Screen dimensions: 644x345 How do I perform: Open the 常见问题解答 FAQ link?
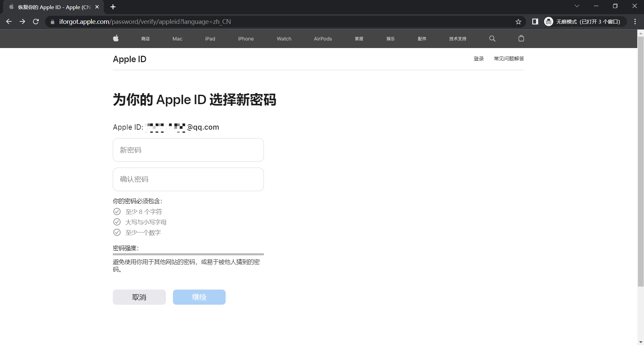[x=509, y=59]
